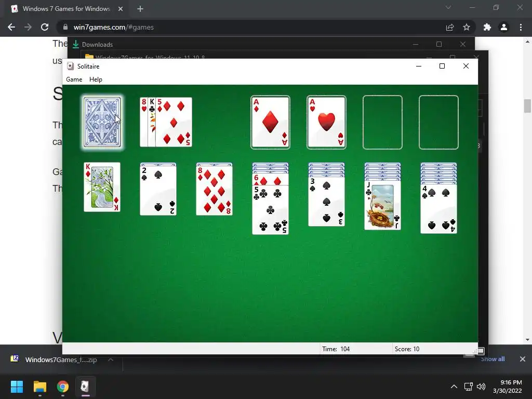Open network status tray icon
Image resolution: width=532 pixels, height=399 pixels.
(x=469, y=387)
